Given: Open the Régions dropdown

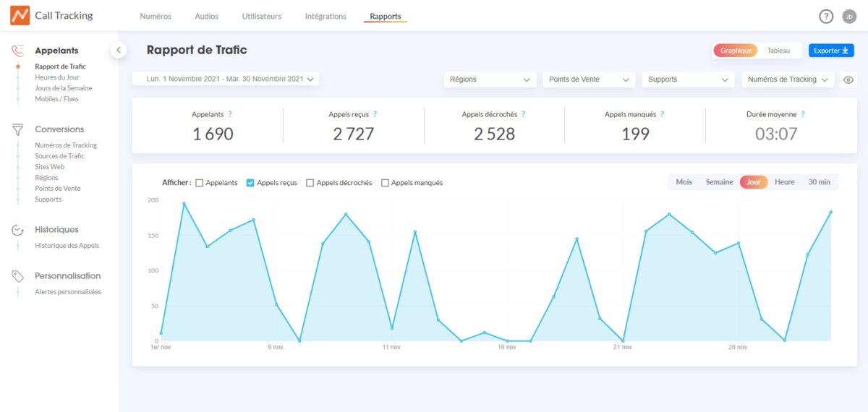Looking at the screenshot, I should coord(490,80).
